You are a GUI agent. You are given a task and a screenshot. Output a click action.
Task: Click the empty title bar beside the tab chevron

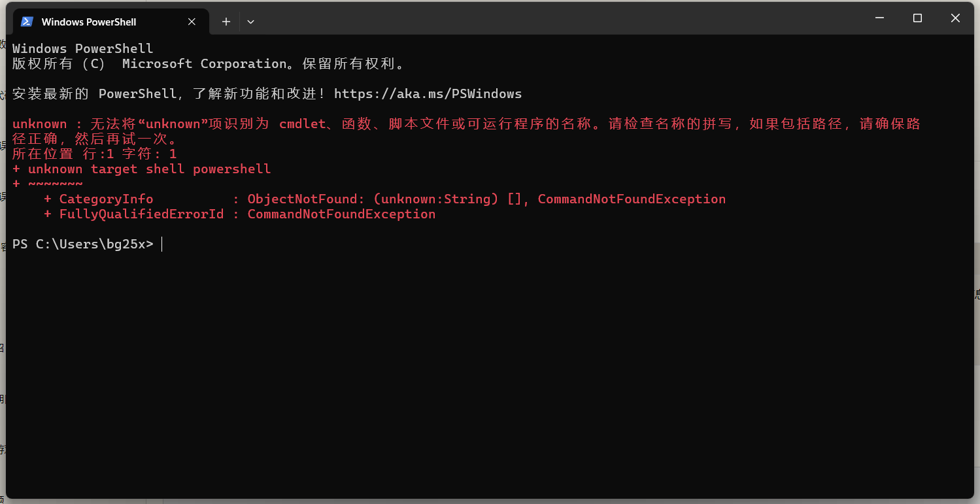(x=556, y=20)
